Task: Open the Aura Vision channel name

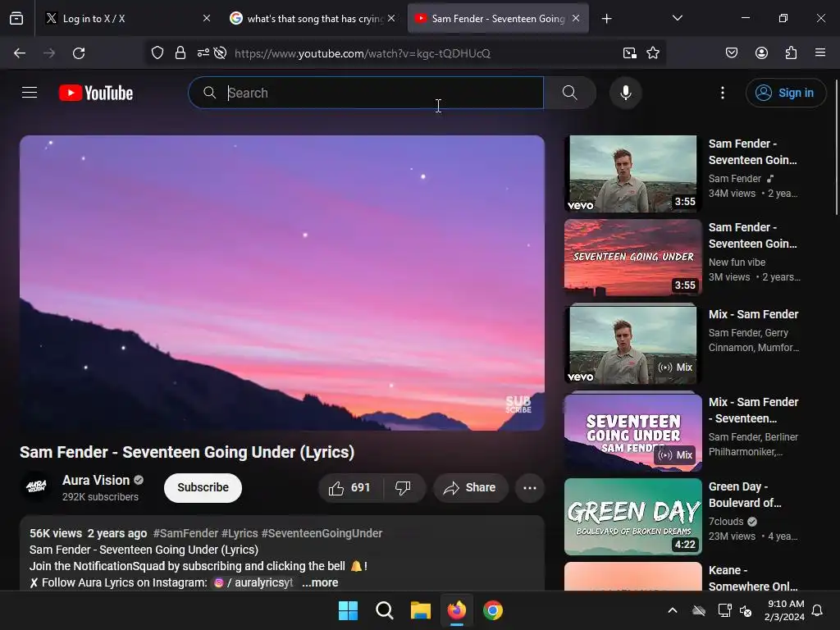Action: tap(96, 480)
